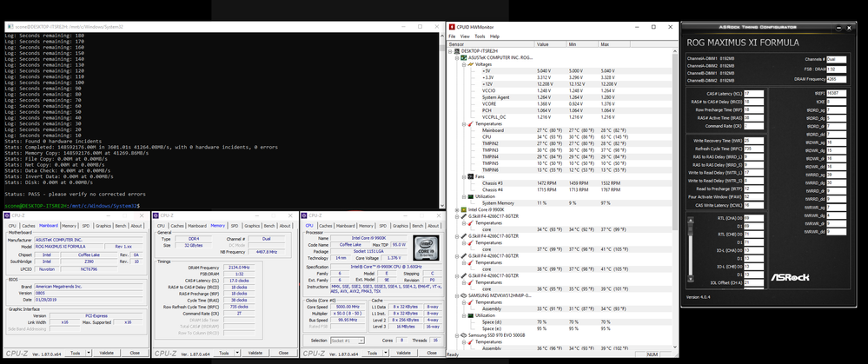This screenshot has width=868, height=364.
Task: Collapse the SAMSUNG MZVKW512HMJP node
Action: 457,295
